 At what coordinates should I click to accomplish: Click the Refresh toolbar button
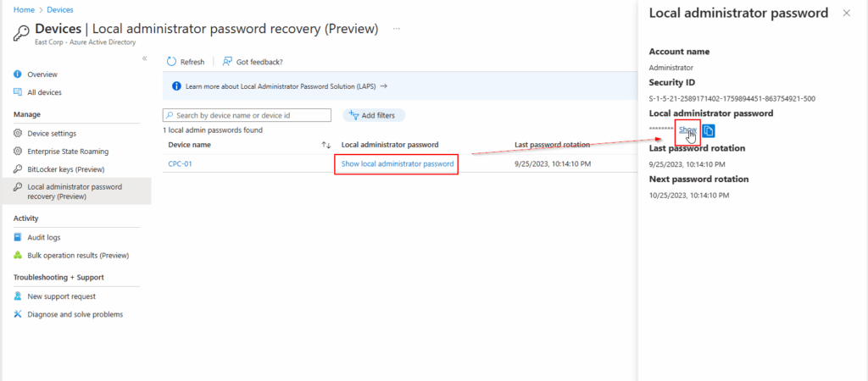tap(186, 62)
